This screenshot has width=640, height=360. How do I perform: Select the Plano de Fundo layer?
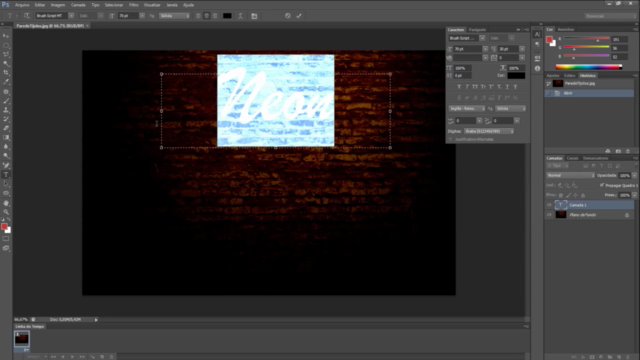589,215
